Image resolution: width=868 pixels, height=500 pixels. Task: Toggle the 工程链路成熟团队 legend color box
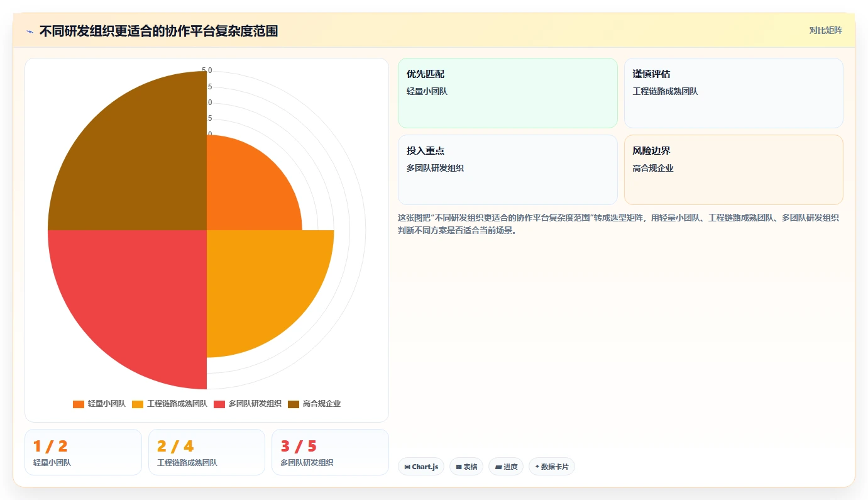(138, 404)
